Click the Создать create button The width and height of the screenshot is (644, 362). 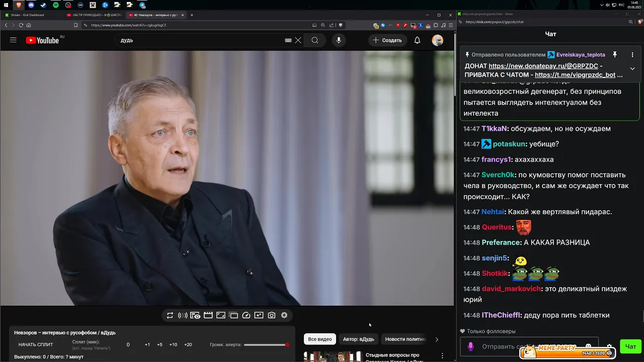tap(387, 40)
